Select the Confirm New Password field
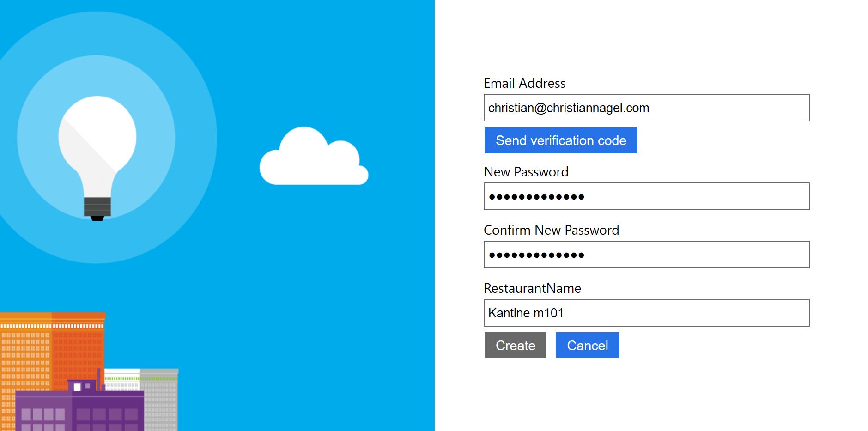The height and width of the screenshot is (431, 868). point(646,255)
